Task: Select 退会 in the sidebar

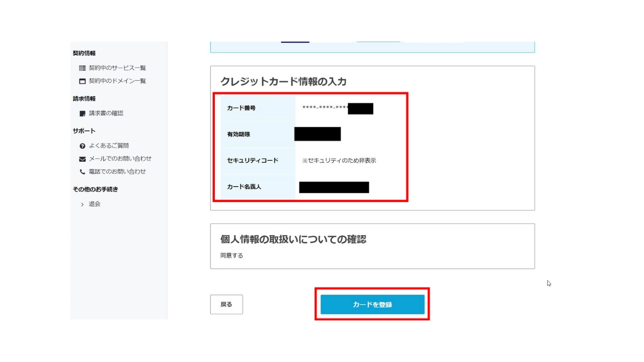Action: click(95, 204)
